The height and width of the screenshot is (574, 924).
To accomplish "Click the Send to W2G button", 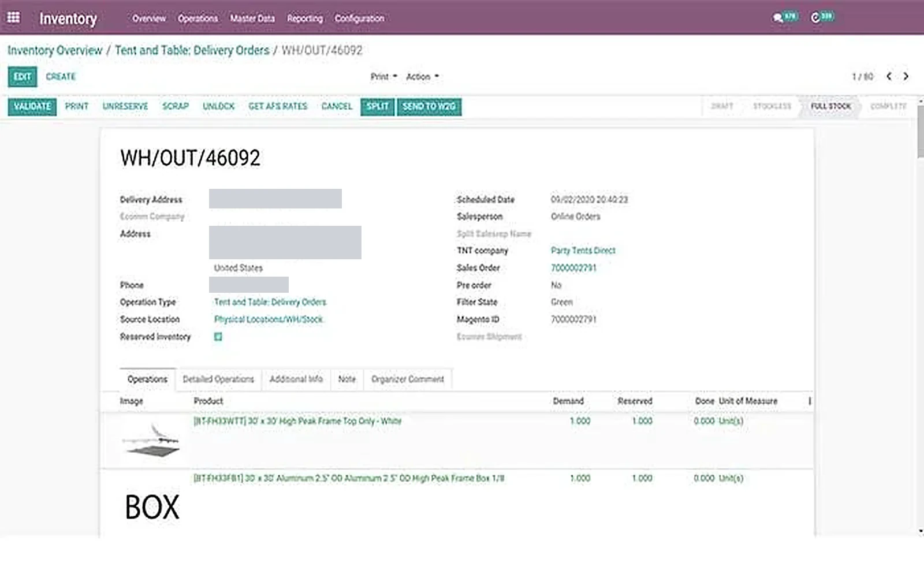I will 429,106.
